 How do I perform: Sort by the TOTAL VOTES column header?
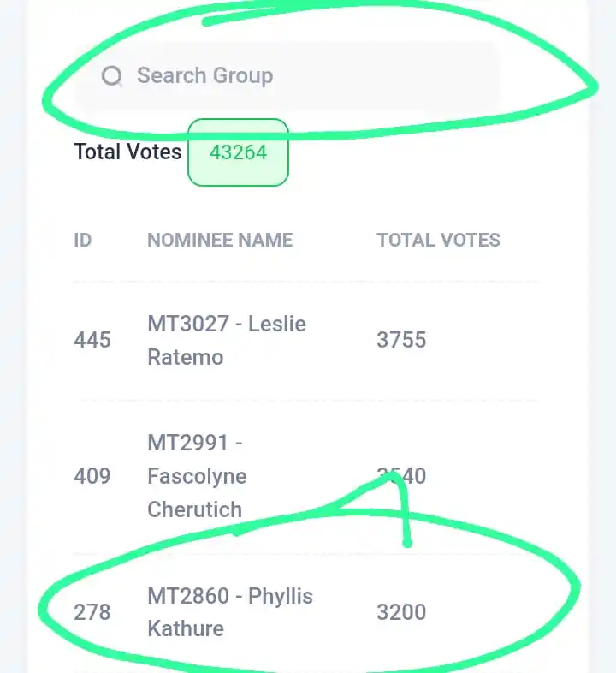point(438,241)
